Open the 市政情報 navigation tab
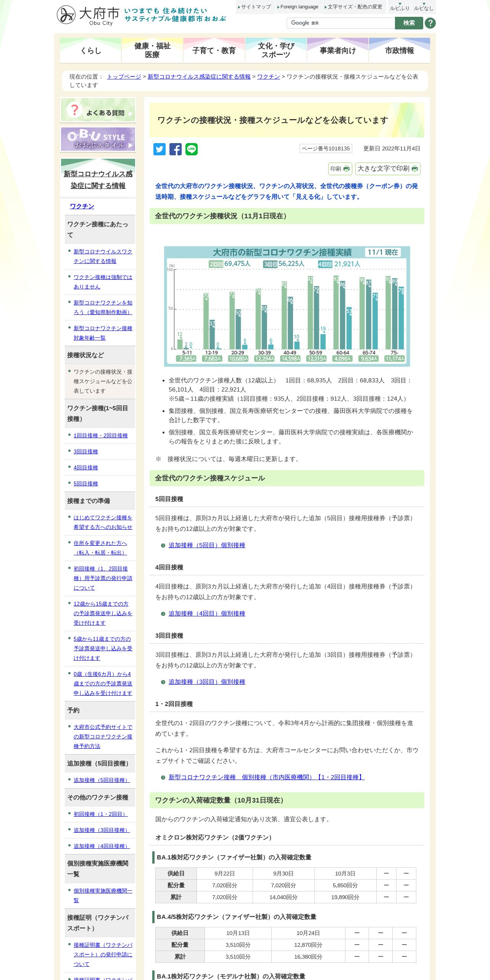The image size is (490, 980). click(x=400, y=50)
